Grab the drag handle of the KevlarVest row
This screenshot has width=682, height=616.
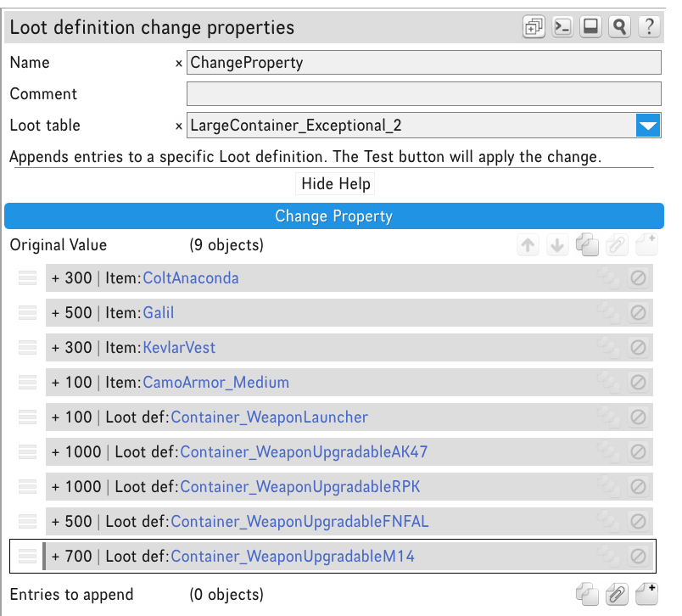point(27,348)
